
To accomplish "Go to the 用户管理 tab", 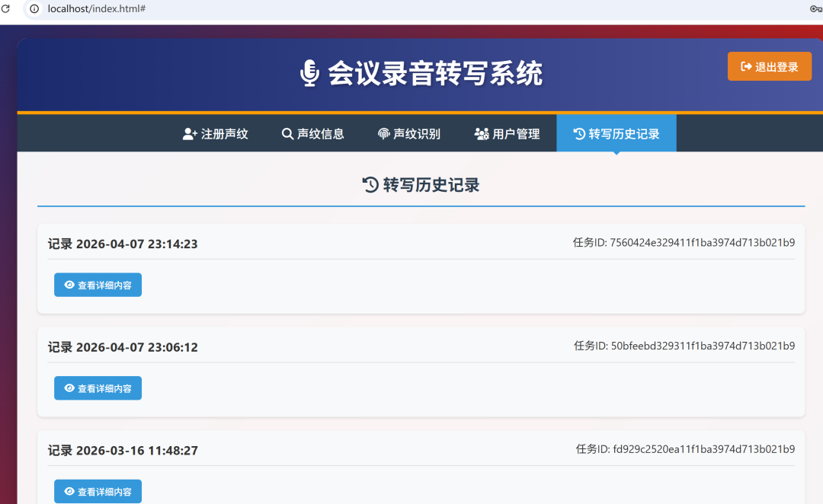I will [507, 134].
